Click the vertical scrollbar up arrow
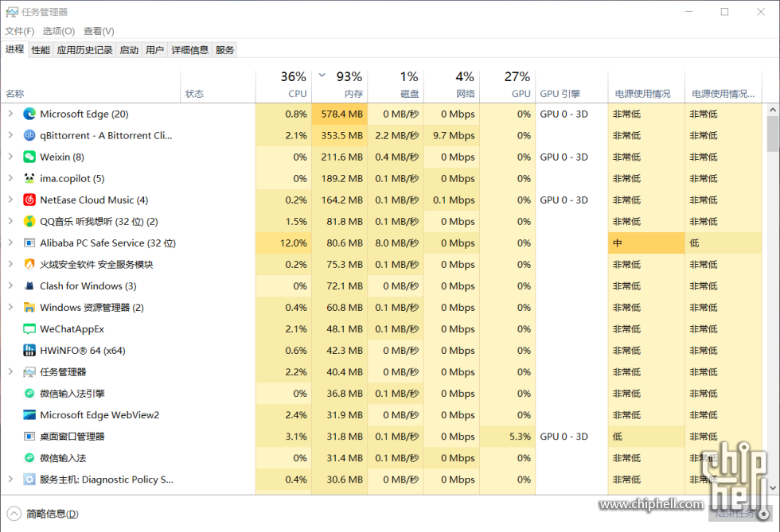 pos(773,110)
